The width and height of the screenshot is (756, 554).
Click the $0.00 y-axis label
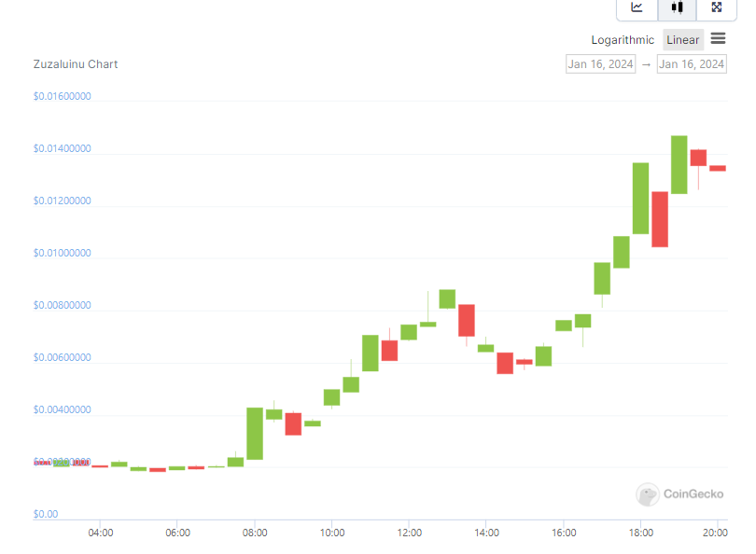coord(46,514)
